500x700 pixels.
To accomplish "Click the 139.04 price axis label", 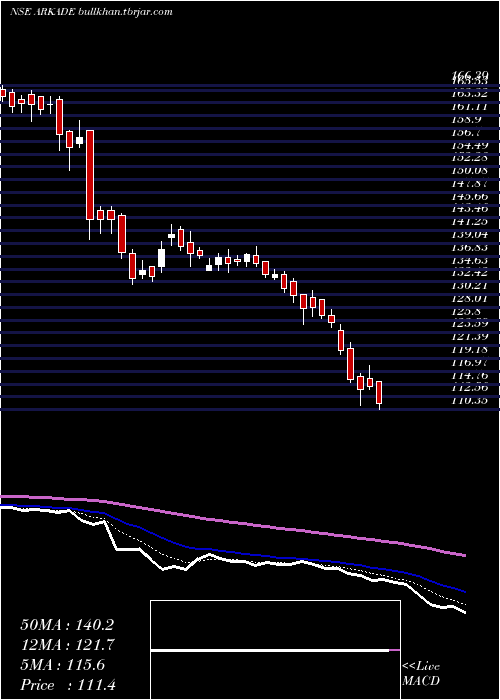I will 472,235.
